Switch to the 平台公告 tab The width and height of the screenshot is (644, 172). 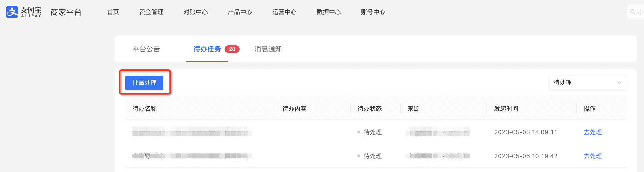[x=146, y=49]
